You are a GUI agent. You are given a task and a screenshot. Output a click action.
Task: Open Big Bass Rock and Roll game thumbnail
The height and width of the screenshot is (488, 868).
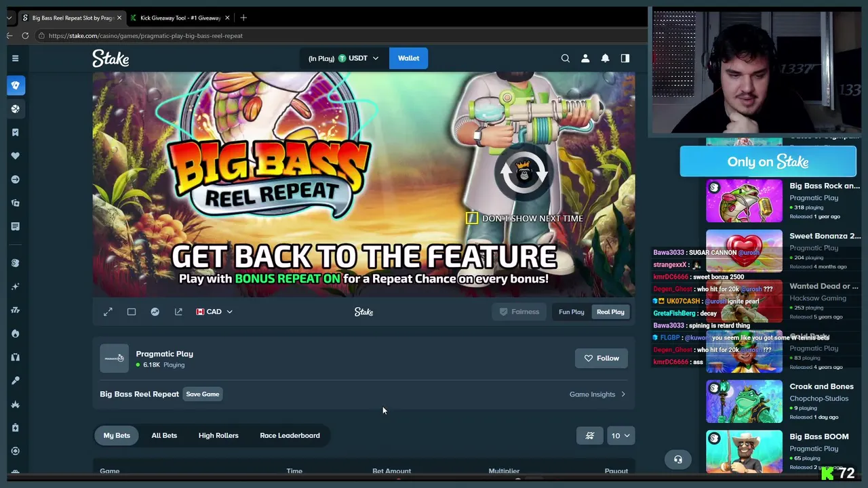coord(744,201)
